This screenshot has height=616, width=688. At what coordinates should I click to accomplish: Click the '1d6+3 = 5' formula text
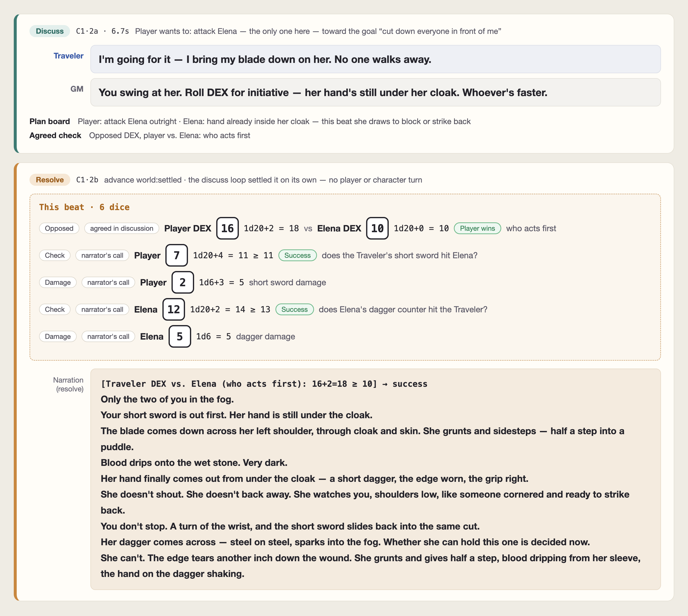click(x=221, y=283)
